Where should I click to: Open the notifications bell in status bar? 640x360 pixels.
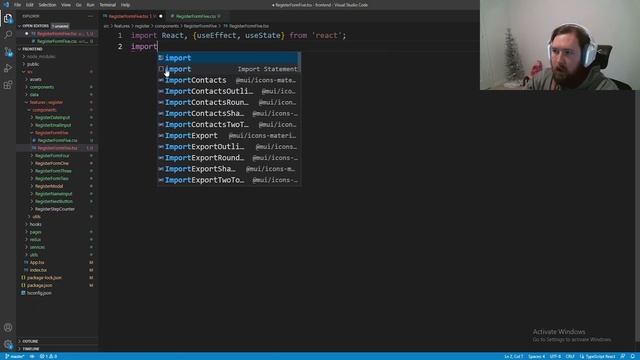(x=632, y=356)
